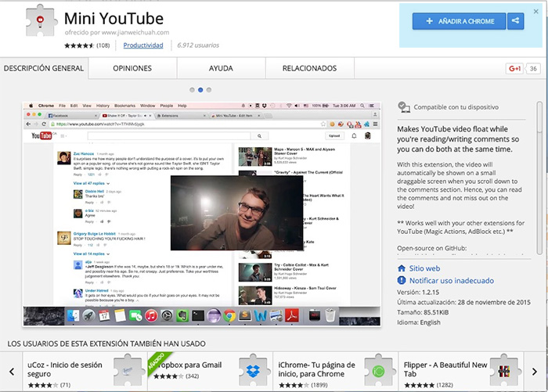
Task: Click the Añadir a Chrome button
Action: (x=459, y=21)
